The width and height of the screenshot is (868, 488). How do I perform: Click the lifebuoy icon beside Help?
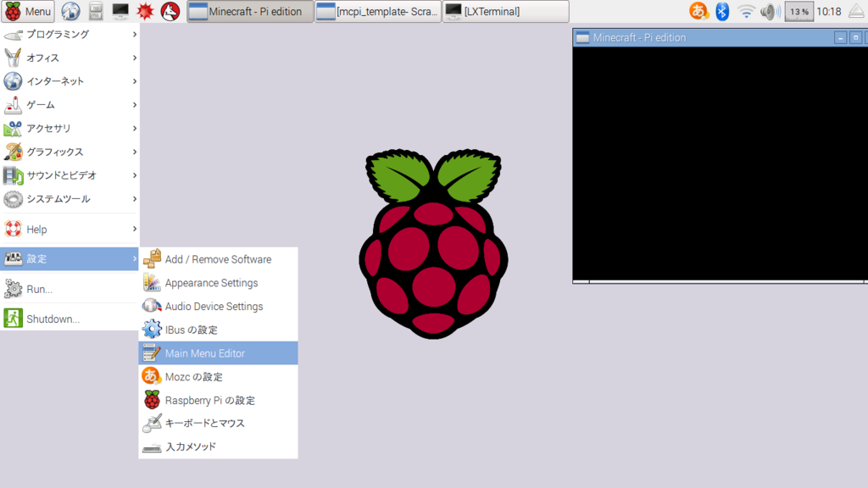(13, 229)
